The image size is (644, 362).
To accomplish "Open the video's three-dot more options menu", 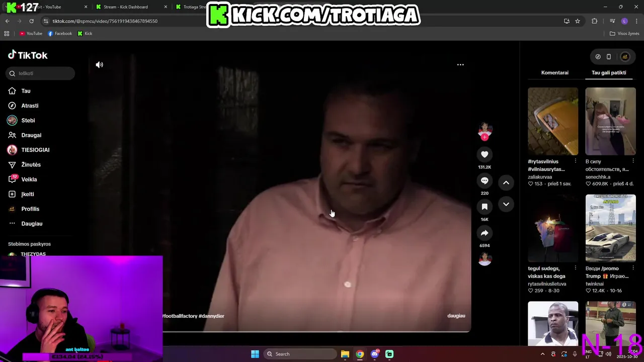I will coord(460,65).
